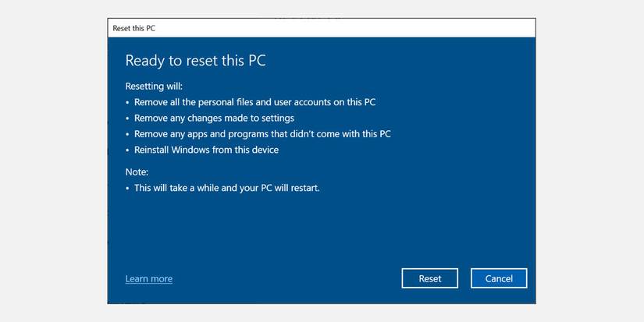Screen dimensions: 644x322
Task: Click bullet before 'Remove all the personal files'
Action: tap(127, 102)
